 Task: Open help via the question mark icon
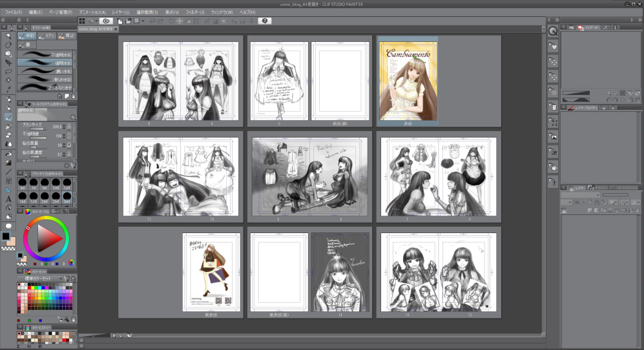coord(265,21)
